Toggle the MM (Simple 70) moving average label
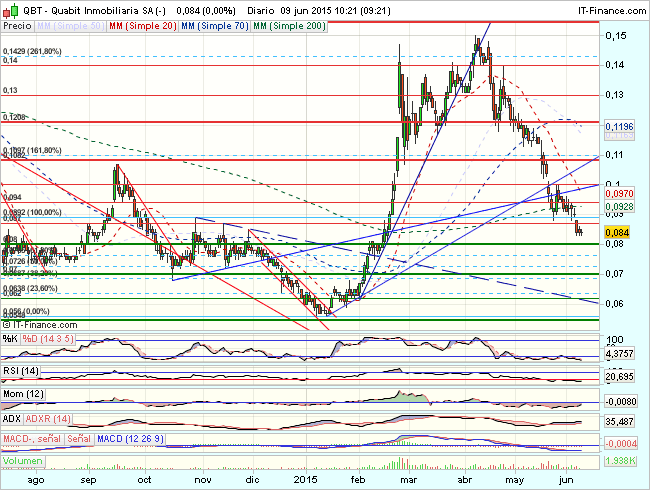The image size is (650, 490). 215,26
